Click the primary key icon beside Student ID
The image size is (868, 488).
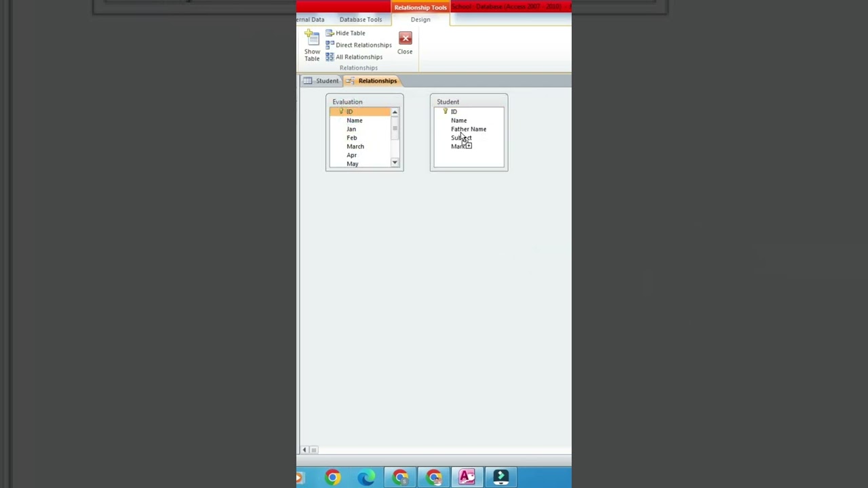click(x=446, y=111)
